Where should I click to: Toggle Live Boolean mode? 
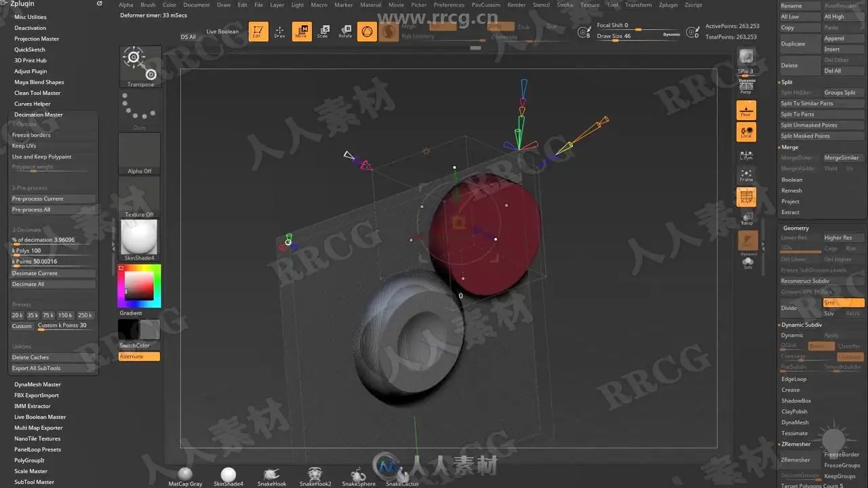222,32
